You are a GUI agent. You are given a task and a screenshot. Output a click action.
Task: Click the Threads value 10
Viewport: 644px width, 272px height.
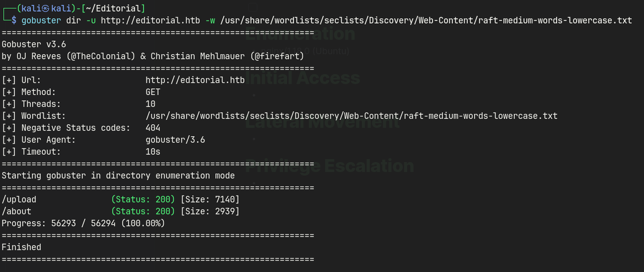pos(150,104)
